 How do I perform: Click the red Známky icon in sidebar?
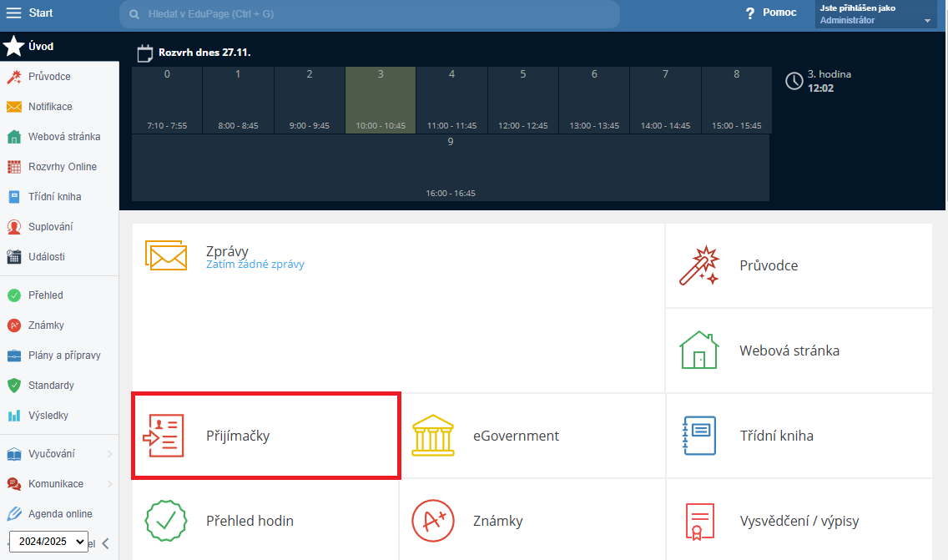(13, 325)
